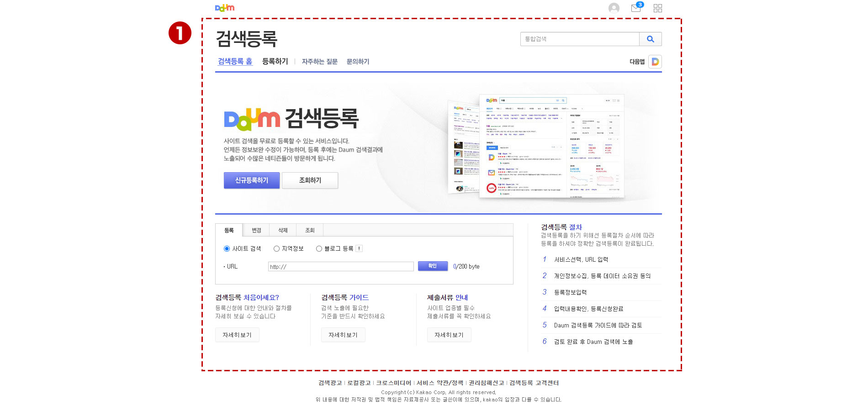Focus the 통합검색 search field
868x411 pixels.
click(x=580, y=39)
